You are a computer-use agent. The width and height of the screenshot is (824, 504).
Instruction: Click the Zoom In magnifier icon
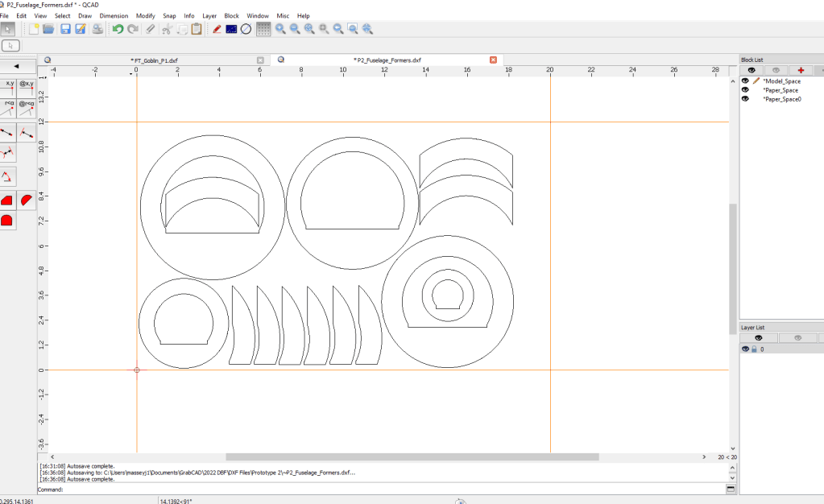(280, 29)
